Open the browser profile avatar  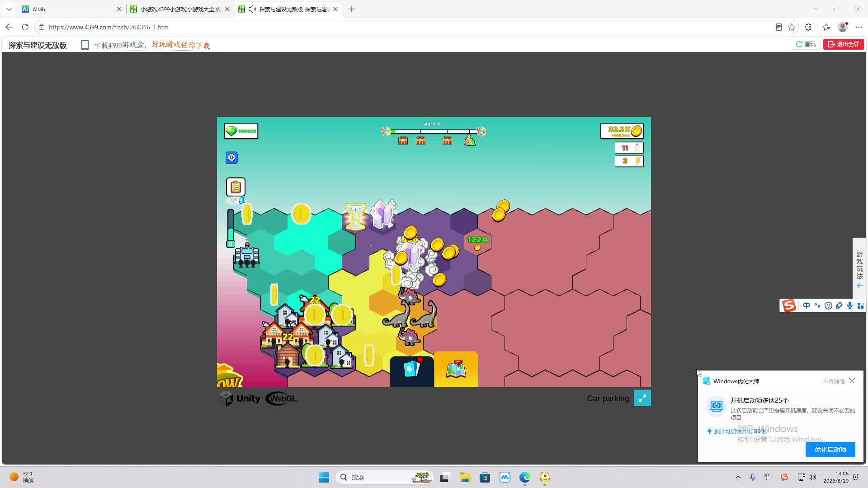[843, 27]
